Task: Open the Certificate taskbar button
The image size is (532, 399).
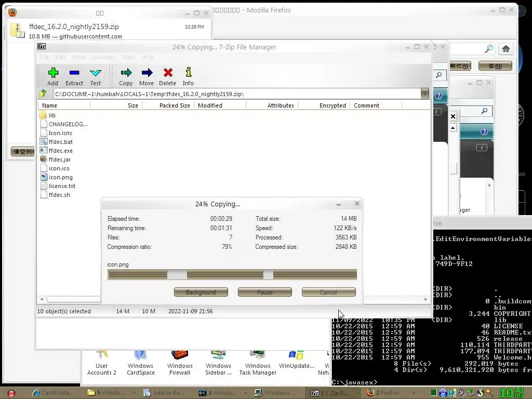Action: click(x=52, y=393)
